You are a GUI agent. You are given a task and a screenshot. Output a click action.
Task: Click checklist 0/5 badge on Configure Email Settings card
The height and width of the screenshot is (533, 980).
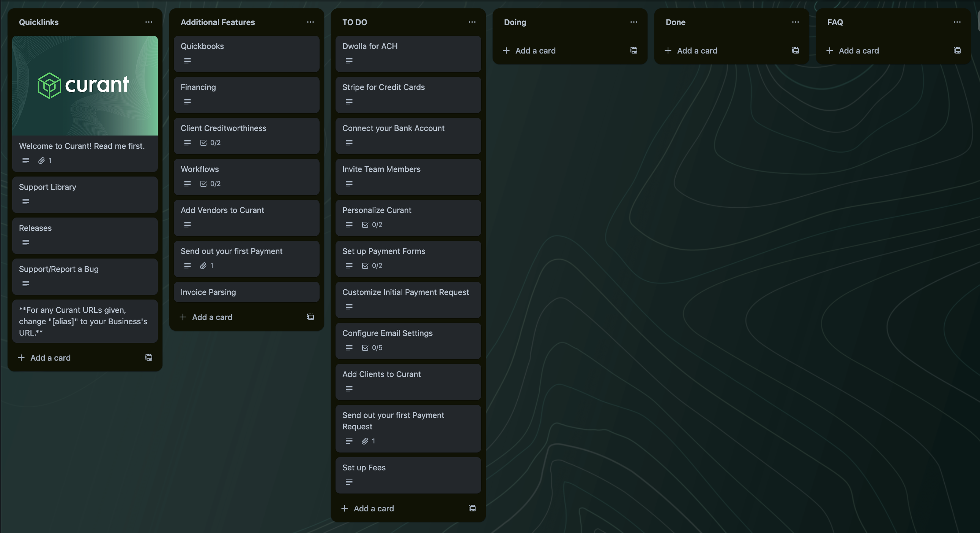(372, 348)
